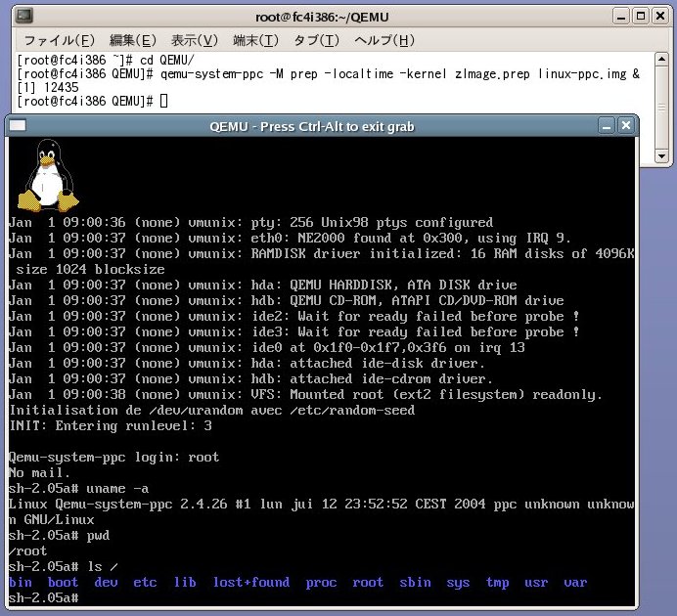The height and width of the screenshot is (616, 677).
Task: Click the cursor at the terminal prompt
Action: coord(163,102)
